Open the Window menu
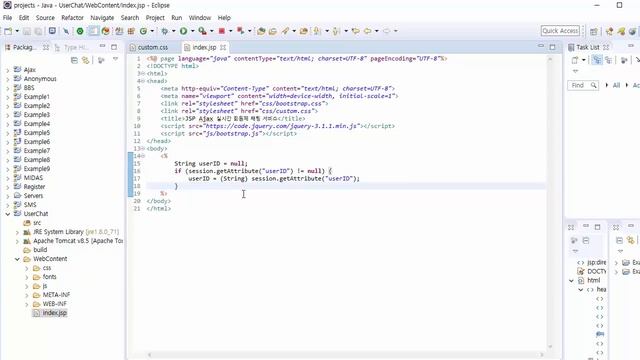Viewport: 640px width, 360px height. click(200, 18)
